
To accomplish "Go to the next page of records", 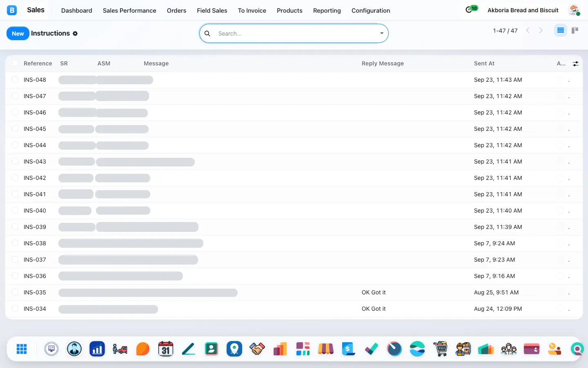I will point(541,30).
